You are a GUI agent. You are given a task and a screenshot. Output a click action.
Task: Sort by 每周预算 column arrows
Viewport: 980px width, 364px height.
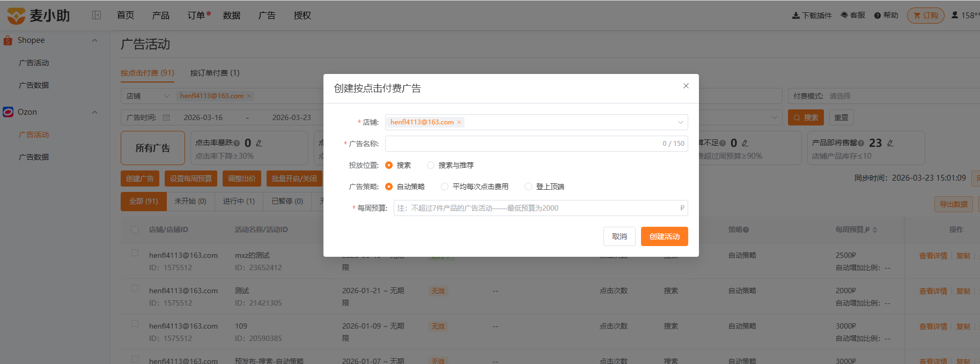pos(875,230)
